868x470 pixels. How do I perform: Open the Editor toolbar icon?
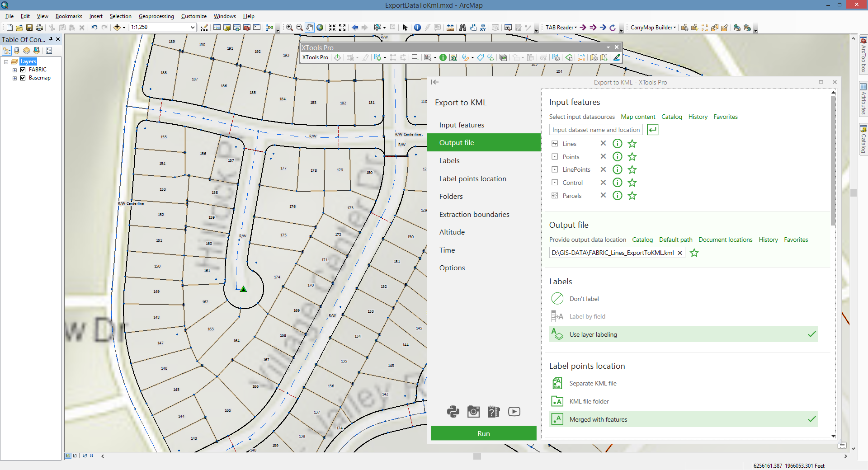(x=204, y=28)
